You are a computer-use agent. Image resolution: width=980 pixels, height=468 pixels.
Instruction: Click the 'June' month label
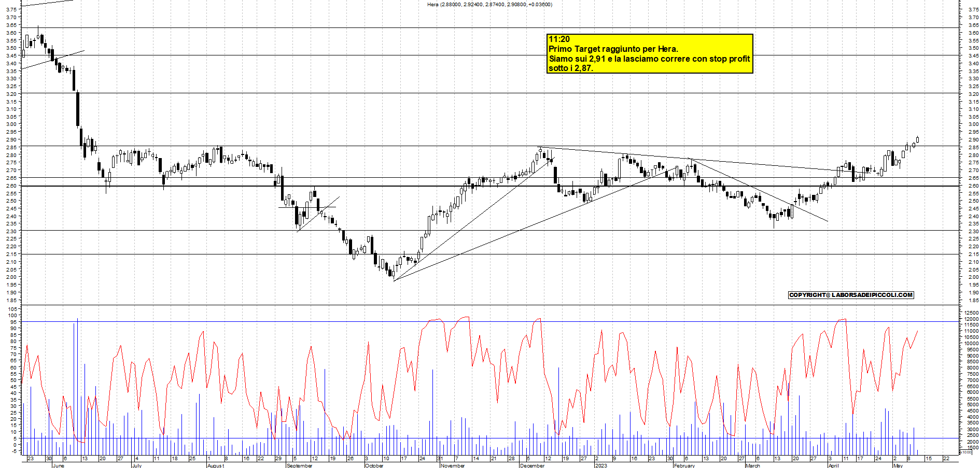(x=59, y=465)
